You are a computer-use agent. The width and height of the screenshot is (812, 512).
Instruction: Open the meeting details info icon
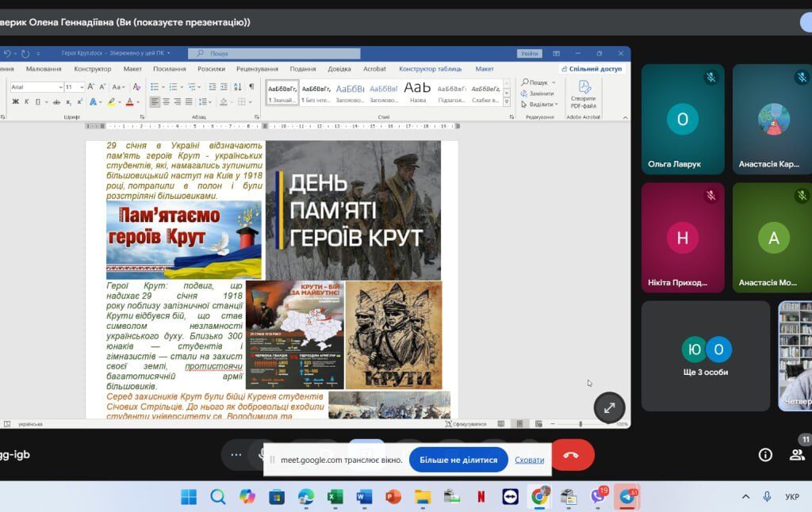765,454
